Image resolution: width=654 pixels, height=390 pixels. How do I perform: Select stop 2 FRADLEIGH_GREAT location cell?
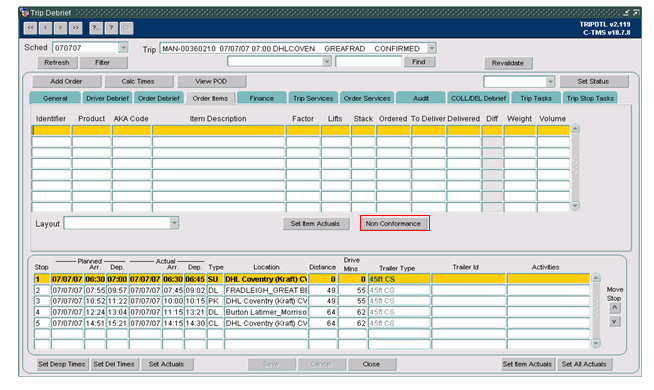pyautogui.click(x=266, y=290)
